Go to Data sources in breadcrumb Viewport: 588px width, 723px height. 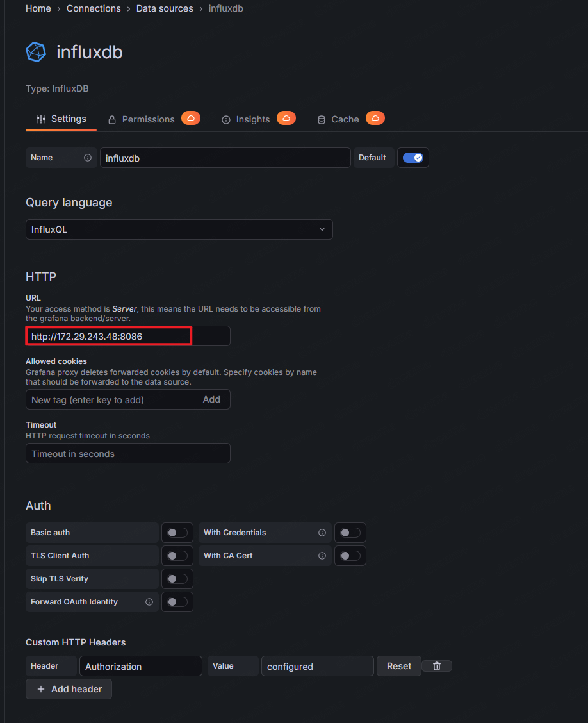click(165, 8)
